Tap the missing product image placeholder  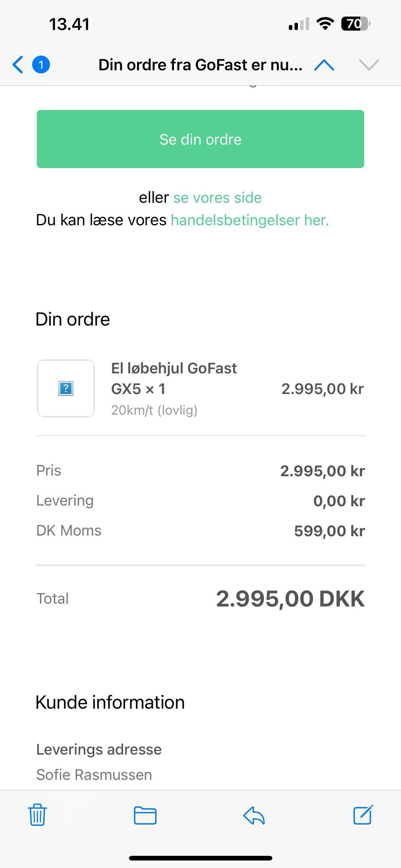click(66, 389)
